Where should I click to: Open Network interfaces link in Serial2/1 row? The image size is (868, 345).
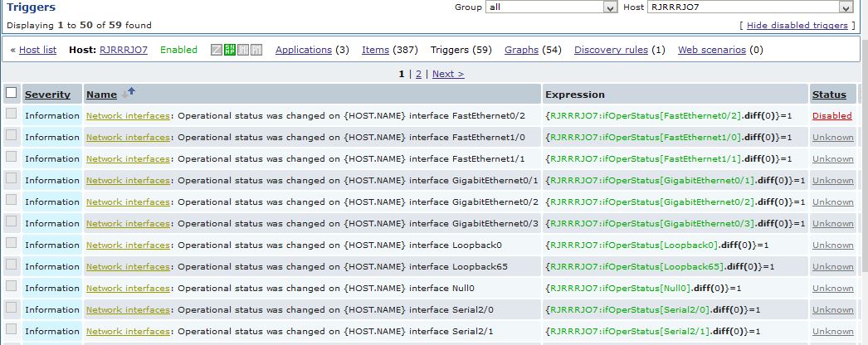point(128,331)
